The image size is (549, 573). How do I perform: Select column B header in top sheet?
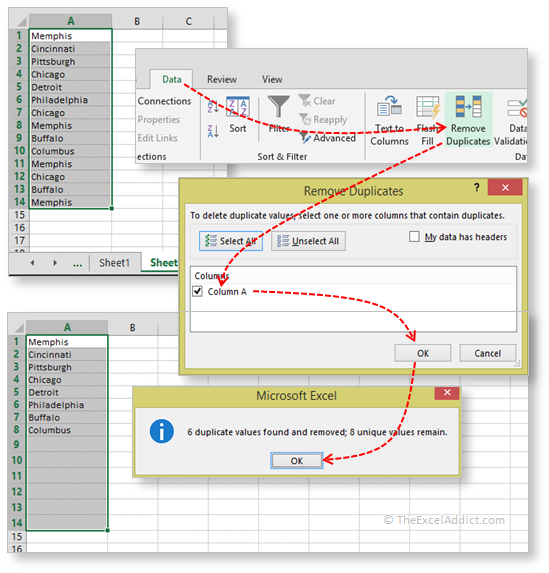(137, 21)
